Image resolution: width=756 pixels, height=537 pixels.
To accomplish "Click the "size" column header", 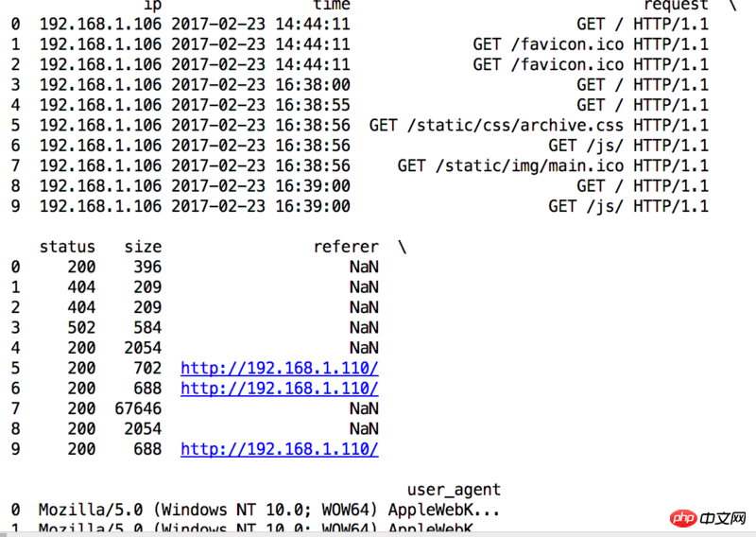I will coord(143,247).
